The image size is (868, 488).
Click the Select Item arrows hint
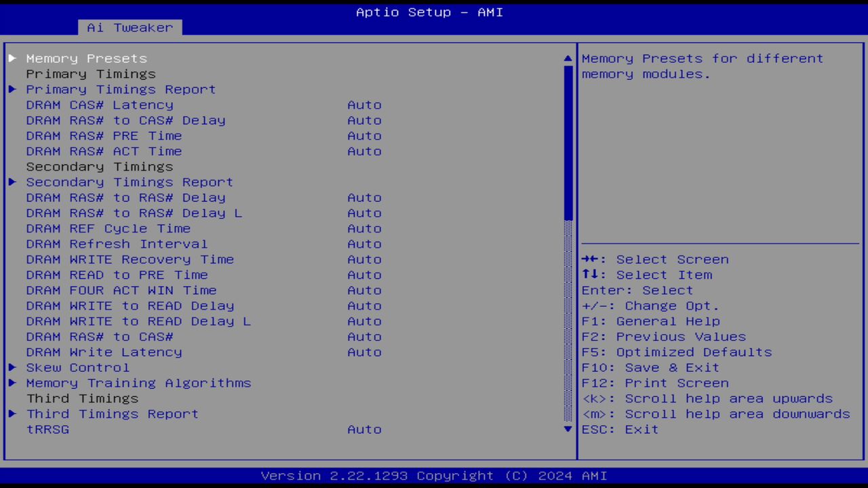tap(647, 275)
